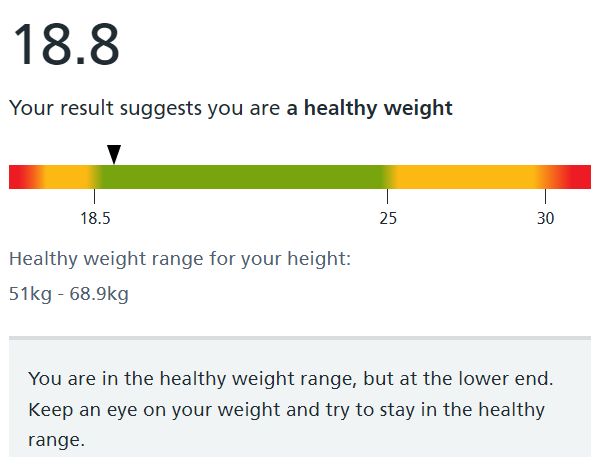Click the black triangle BMI marker
This screenshot has height=457, width=607.
(x=114, y=154)
